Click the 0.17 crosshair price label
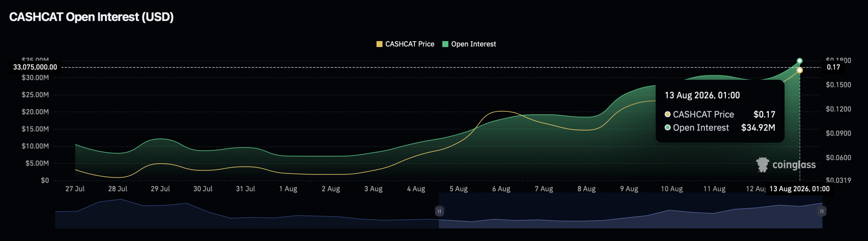 [x=833, y=67]
